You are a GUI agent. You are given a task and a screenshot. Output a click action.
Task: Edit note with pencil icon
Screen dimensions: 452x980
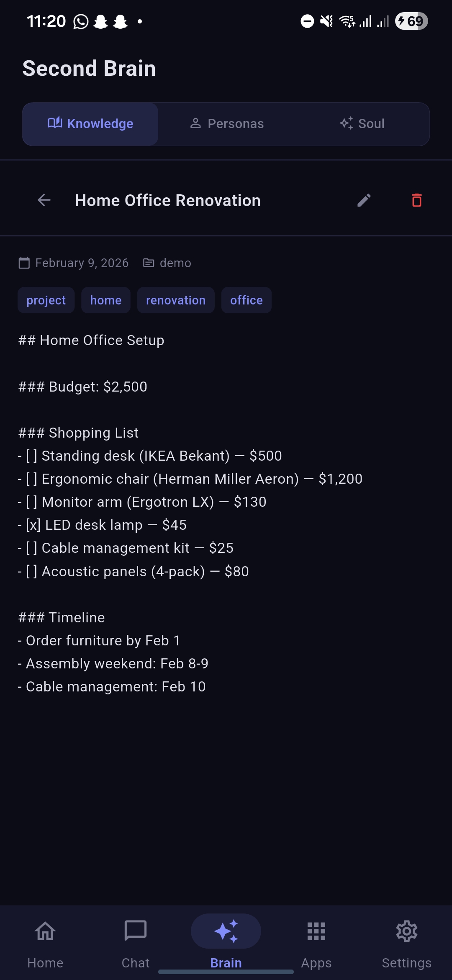click(364, 200)
